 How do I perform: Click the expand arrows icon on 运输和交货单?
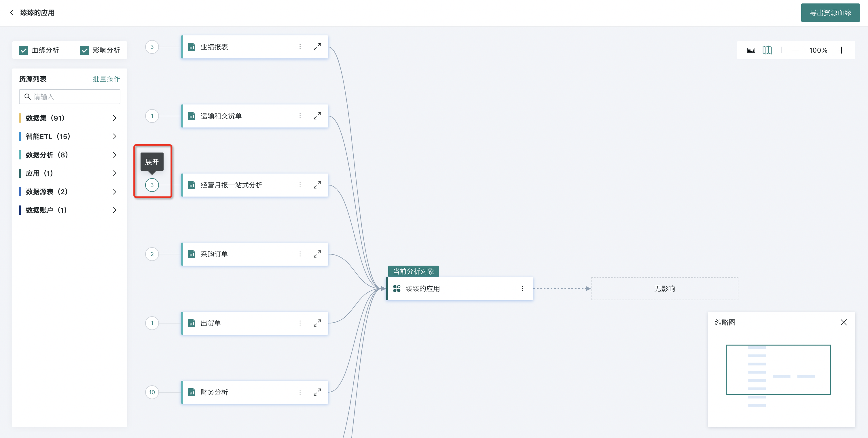coord(317,116)
